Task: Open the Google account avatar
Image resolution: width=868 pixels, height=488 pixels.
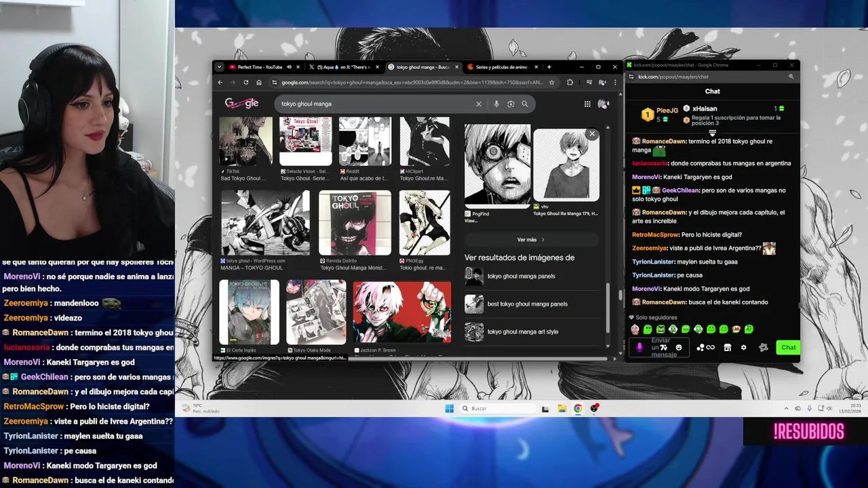Action: pyautogui.click(x=603, y=104)
